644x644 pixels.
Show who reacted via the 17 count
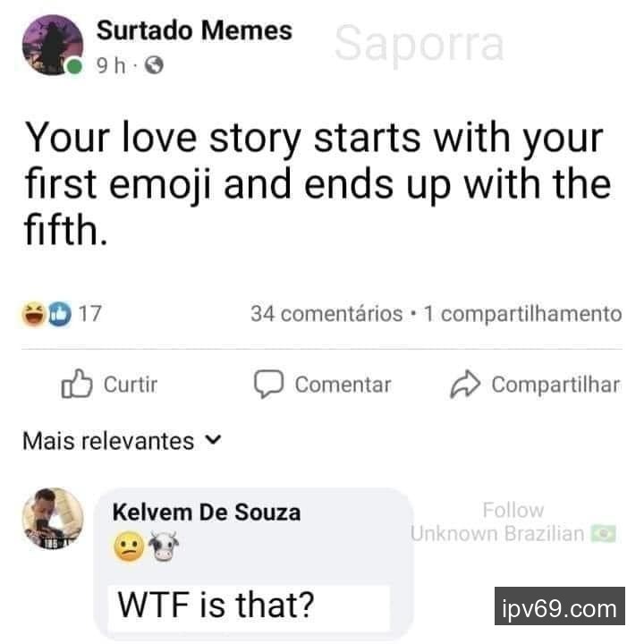click(x=89, y=314)
